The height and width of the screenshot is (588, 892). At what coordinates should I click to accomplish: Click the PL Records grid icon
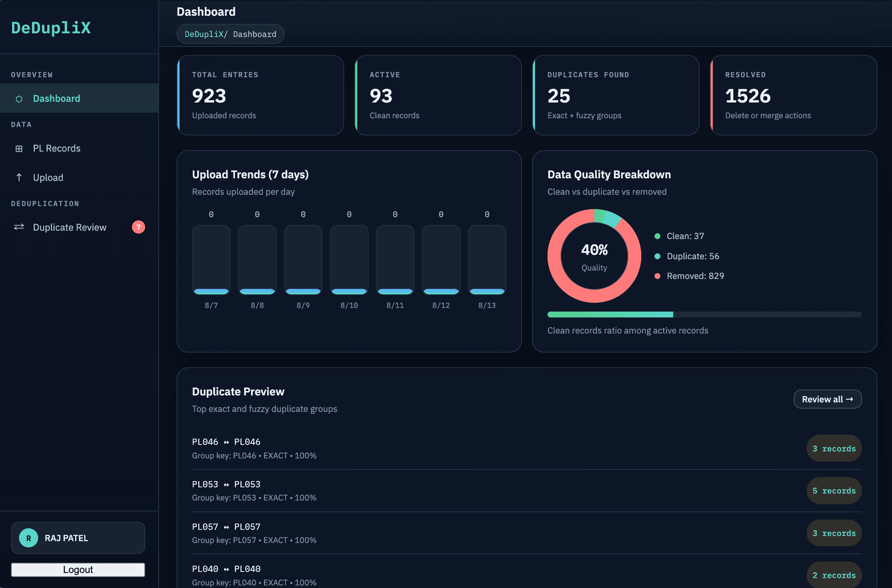(x=19, y=149)
